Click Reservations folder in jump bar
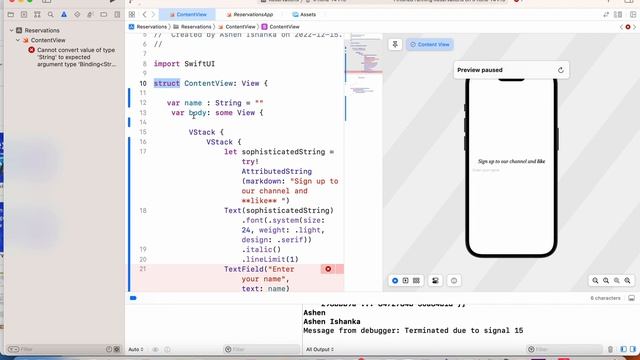640x360 pixels. [192, 27]
